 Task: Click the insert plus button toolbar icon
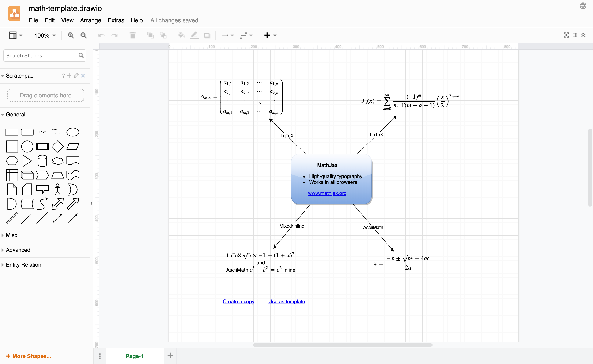(267, 35)
